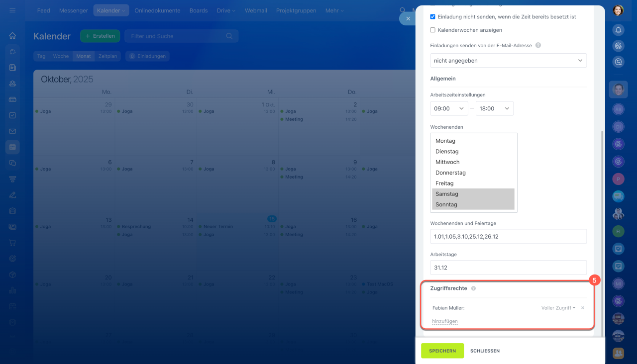Click the green Speichern button
637x364 pixels.
(442, 351)
